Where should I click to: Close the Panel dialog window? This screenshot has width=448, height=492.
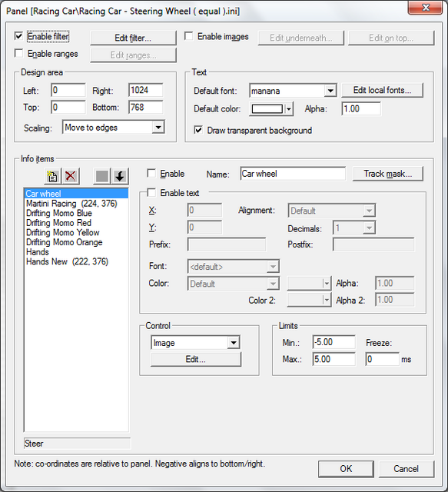click(426, 8)
